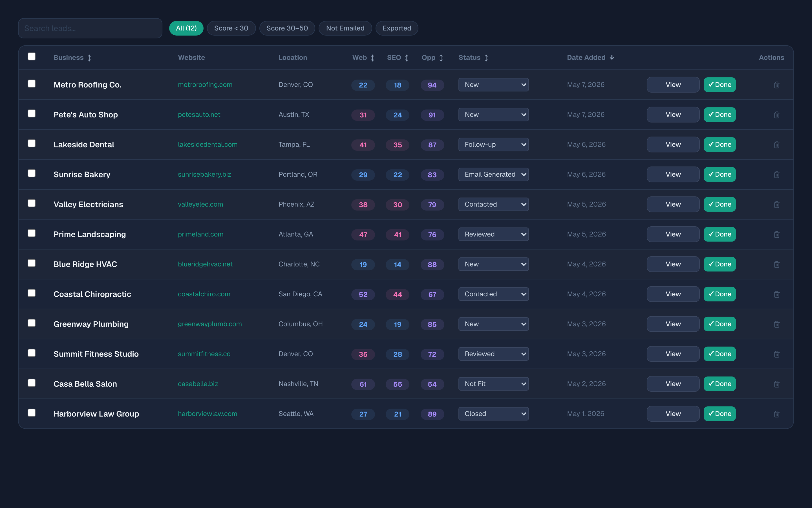Check the Valley Electricians row
Screen dimensions: 812x508
pos(32,203)
